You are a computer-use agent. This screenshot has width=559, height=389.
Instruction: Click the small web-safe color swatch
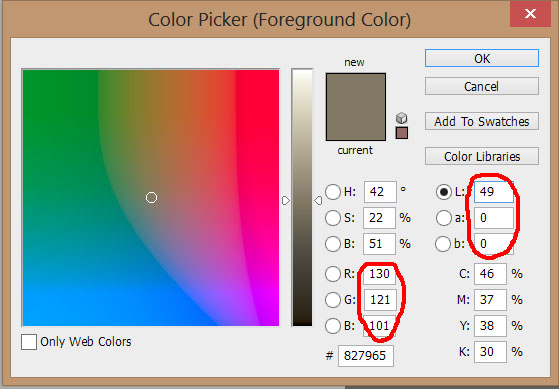[402, 133]
